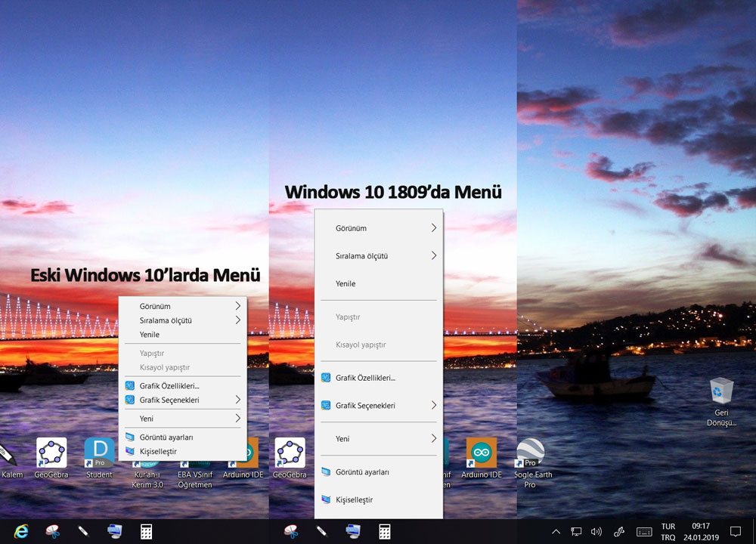Screen dimensions: 756x544
Task: Expand Sıralama ölçütü arrow in compact old menu
Action: 237,320
